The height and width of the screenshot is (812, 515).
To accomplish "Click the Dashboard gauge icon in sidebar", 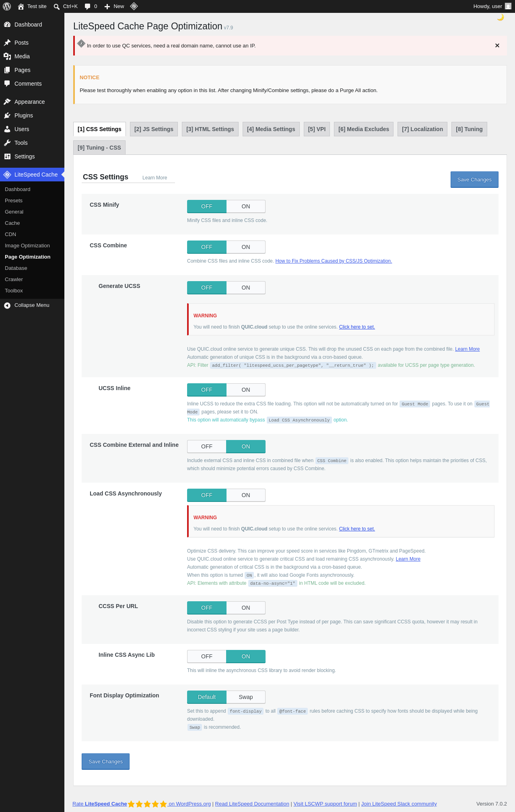I will coord(7,25).
